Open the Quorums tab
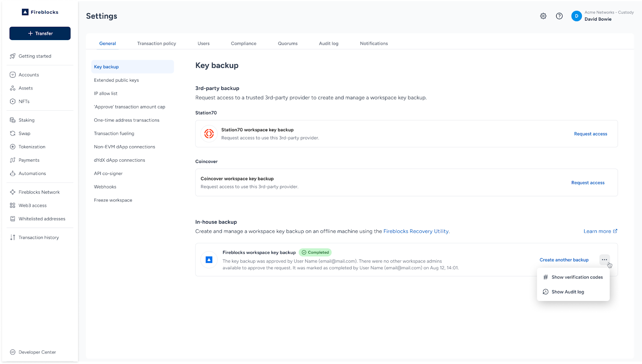642x364 pixels. [288, 43]
